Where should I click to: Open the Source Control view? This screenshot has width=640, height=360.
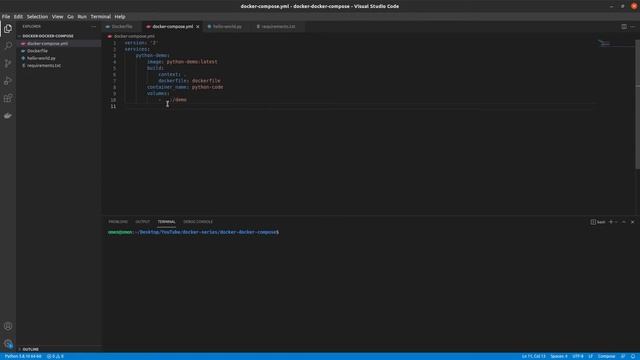8,63
